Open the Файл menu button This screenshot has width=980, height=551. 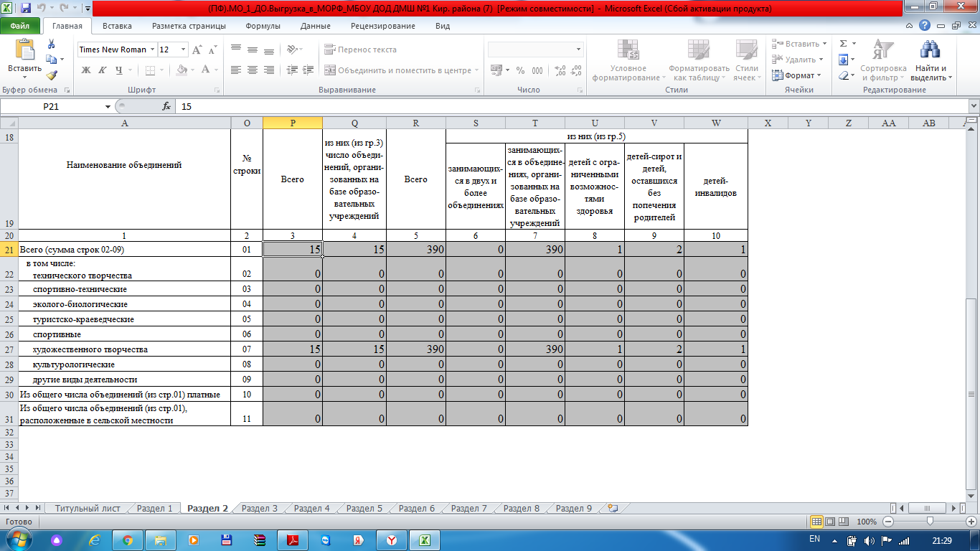click(x=20, y=26)
